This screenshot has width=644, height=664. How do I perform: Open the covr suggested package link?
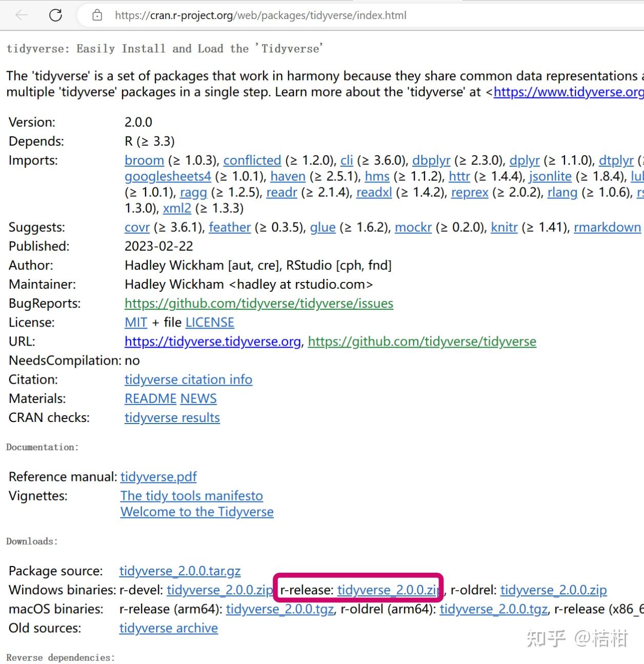point(137,227)
